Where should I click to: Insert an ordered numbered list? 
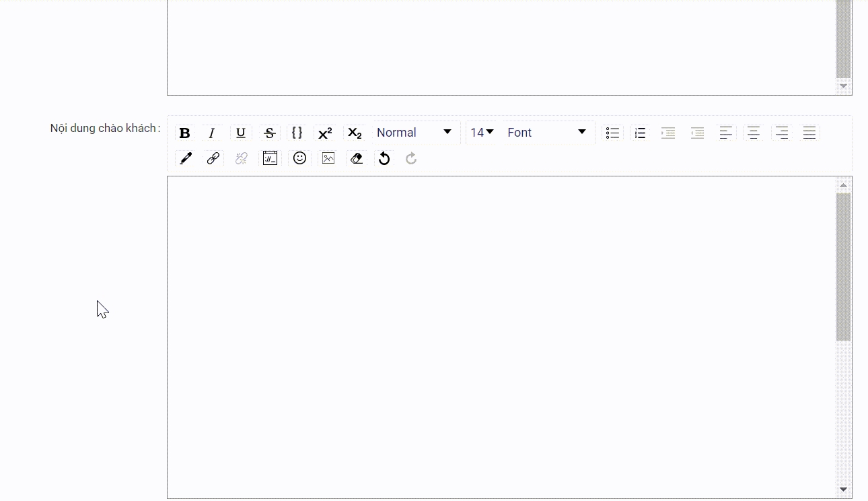641,133
